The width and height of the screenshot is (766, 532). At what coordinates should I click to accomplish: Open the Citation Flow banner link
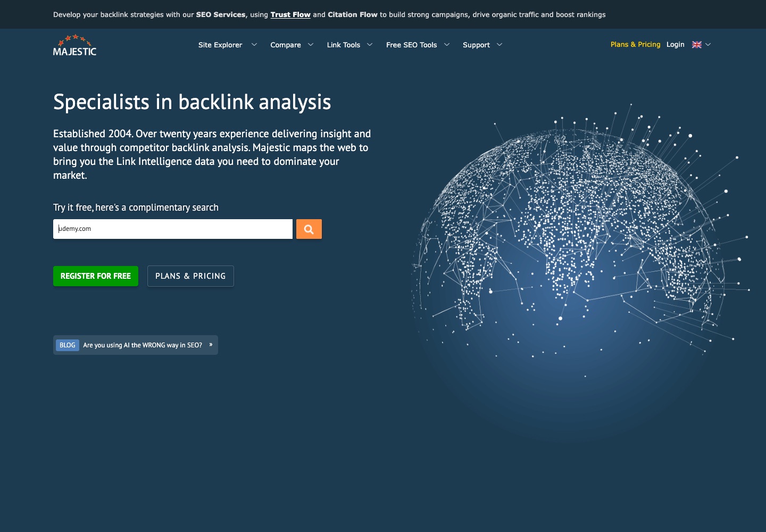click(353, 15)
